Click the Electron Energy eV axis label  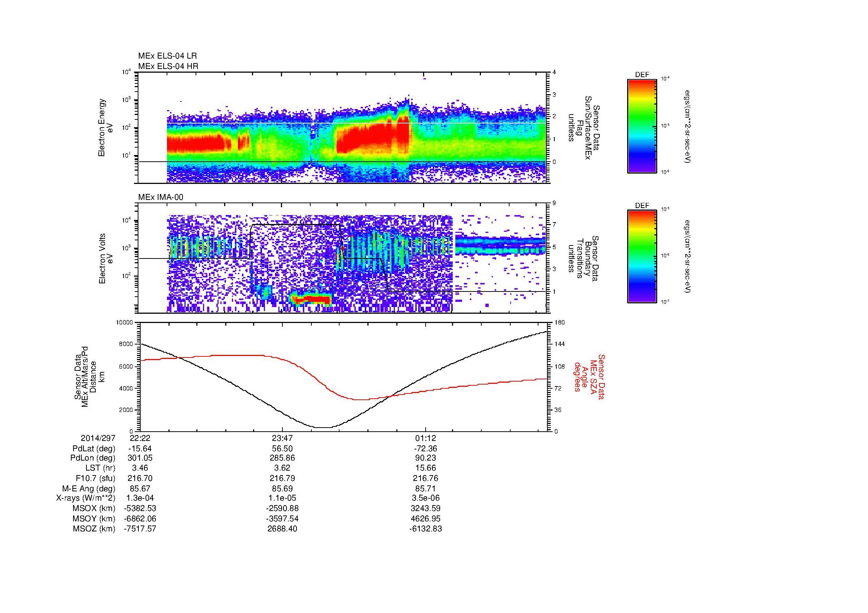click(x=105, y=128)
